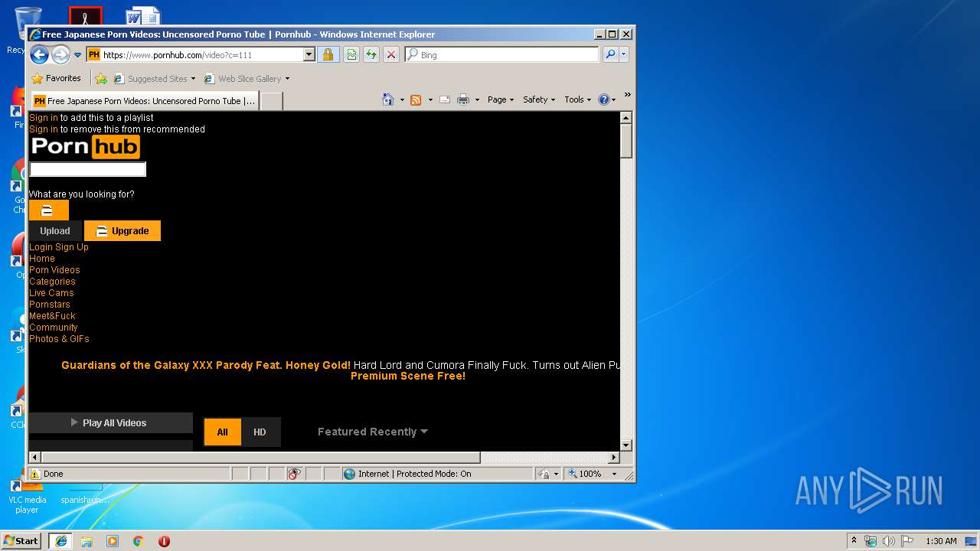Focus the Bing search box
Viewport: 980px width, 551px height.
pos(502,54)
